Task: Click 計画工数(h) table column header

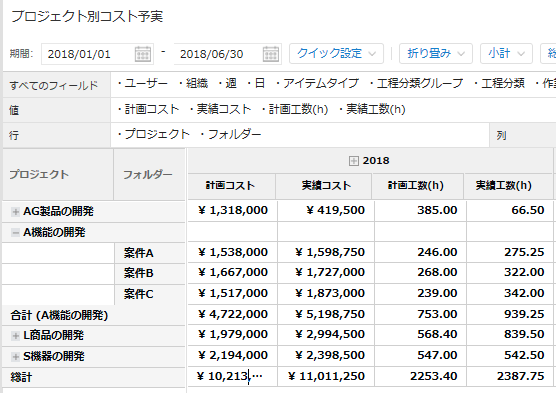Action: [418, 186]
